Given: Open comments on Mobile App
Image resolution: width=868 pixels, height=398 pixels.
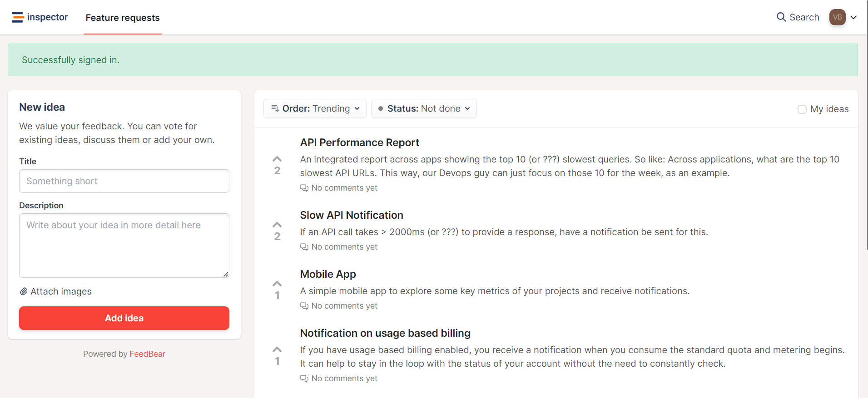Looking at the screenshot, I should point(338,305).
